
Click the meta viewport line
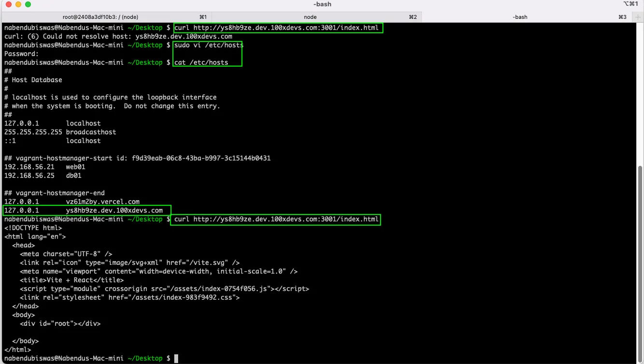click(x=158, y=271)
